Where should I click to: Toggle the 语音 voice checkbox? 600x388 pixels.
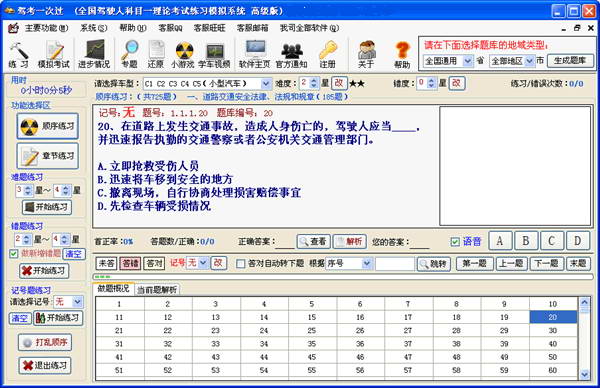click(455, 242)
